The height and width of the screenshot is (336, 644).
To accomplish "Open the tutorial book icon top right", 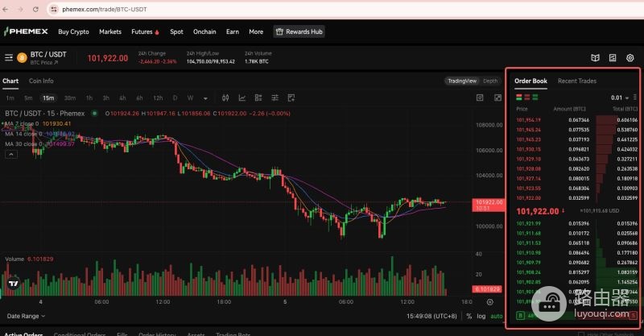I will (595, 58).
